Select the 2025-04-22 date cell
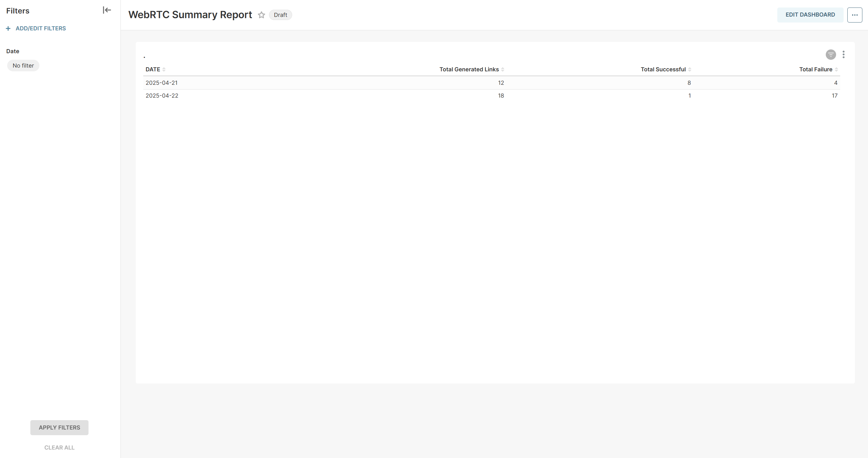This screenshot has height=458, width=868. coord(162,96)
